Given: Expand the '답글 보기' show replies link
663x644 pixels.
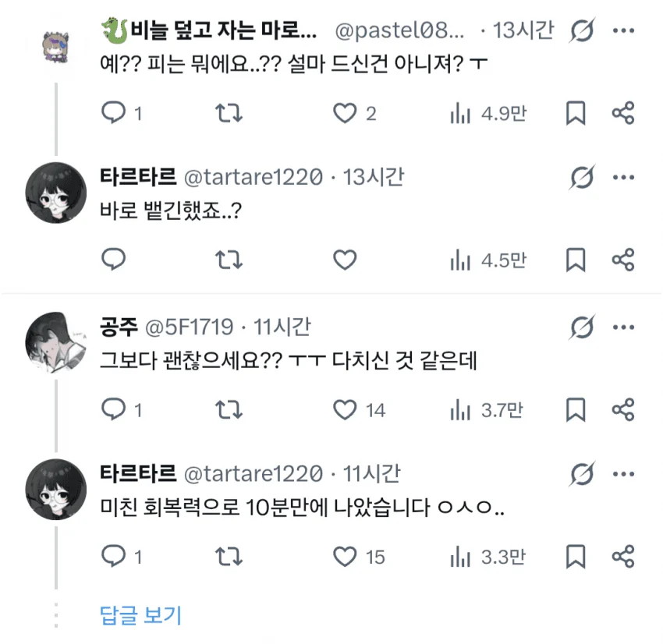Looking at the screenshot, I should pos(140,615).
